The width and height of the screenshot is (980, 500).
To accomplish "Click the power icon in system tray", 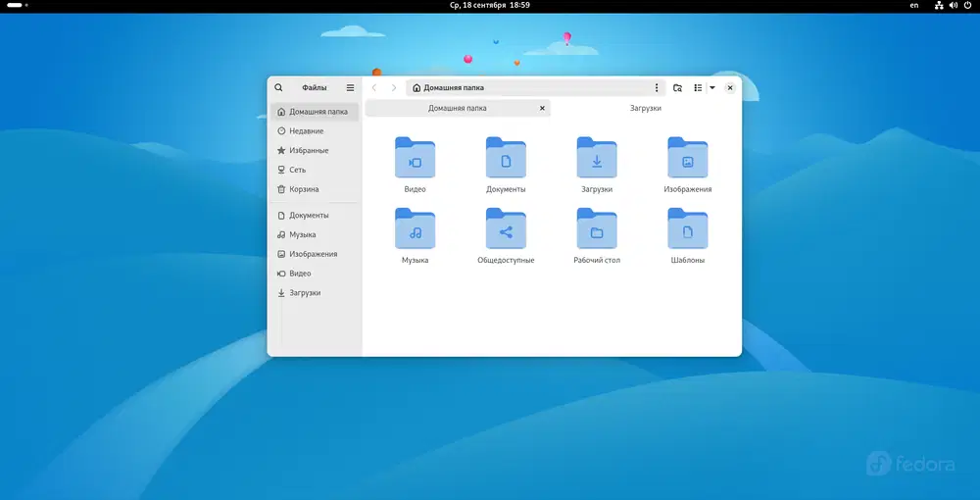I will click(965, 6).
